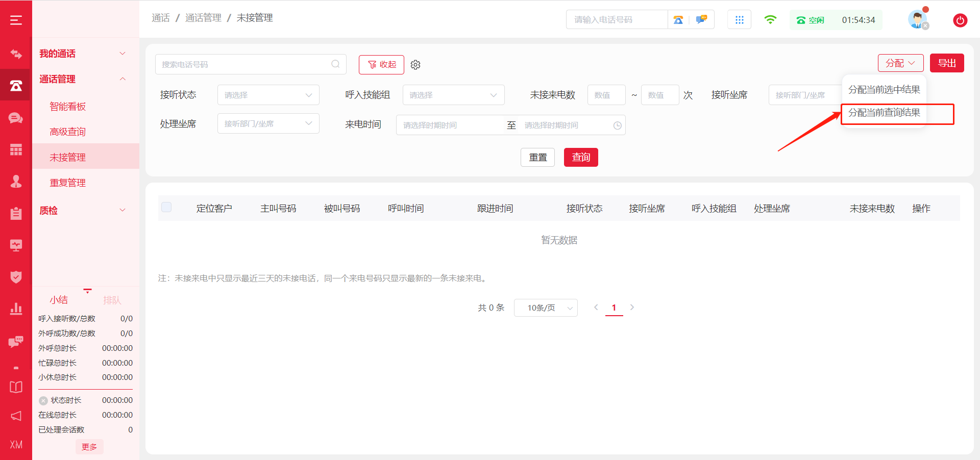Focus the second 未接来电数 数值 field

(x=660, y=95)
